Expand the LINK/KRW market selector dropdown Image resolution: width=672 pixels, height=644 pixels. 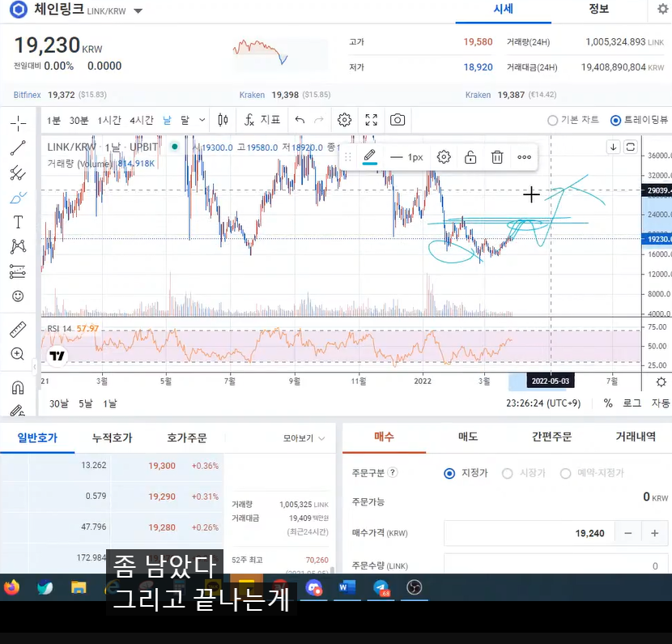(138, 11)
